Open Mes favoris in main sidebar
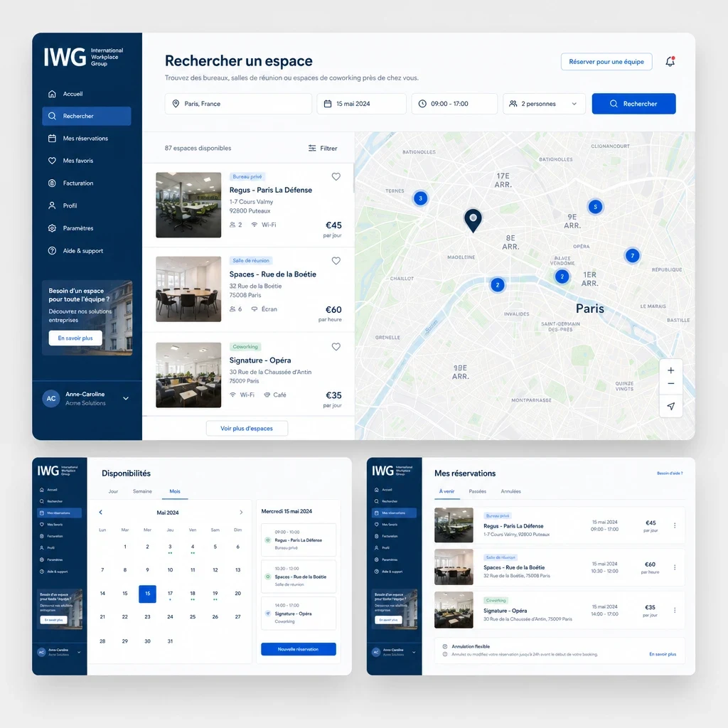The height and width of the screenshot is (728, 728). (x=86, y=161)
